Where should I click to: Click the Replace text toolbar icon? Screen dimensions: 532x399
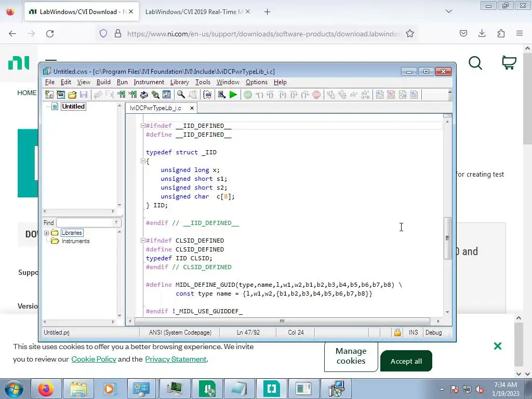[192, 95]
